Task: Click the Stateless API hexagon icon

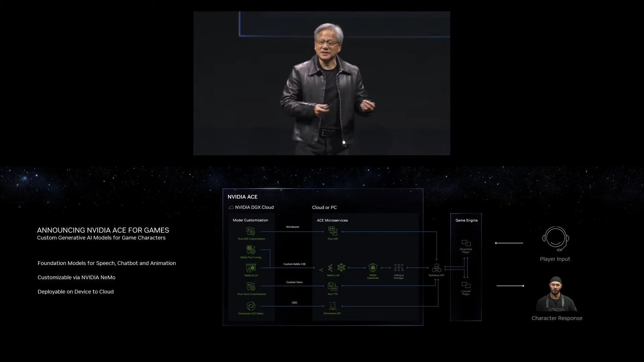Action: tap(436, 268)
